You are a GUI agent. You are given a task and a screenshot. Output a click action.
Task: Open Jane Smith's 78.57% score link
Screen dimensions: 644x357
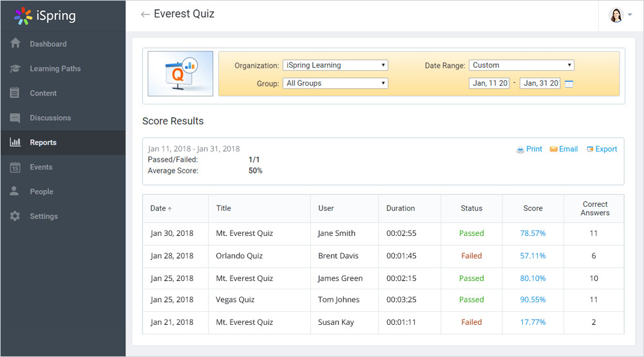[533, 233]
